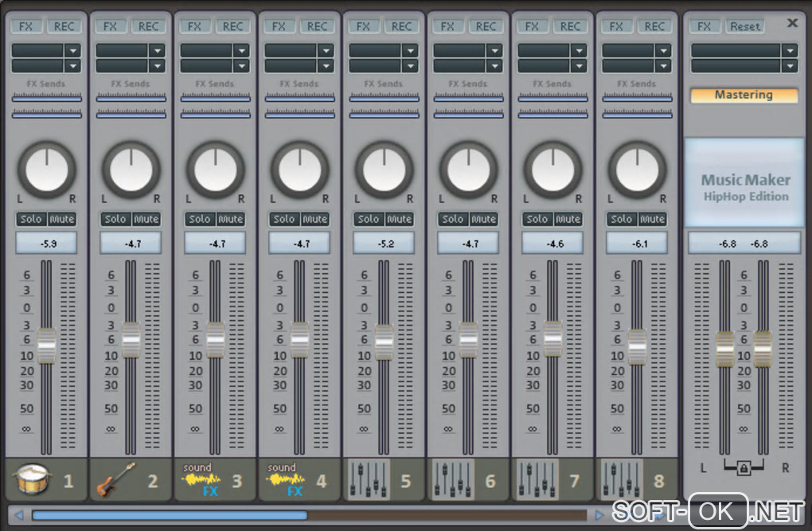Click the pan knob on channel 5
The image size is (812, 531).
coord(385,170)
